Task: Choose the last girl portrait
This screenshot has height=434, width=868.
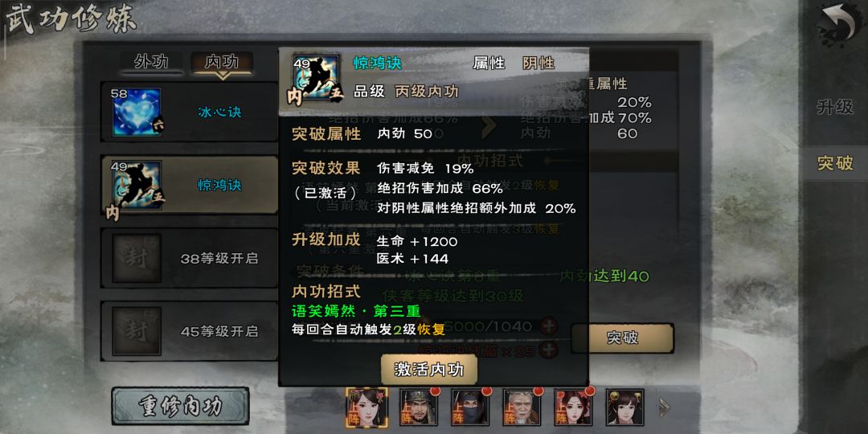Action: pyautogui.click(x=624, y=407)
